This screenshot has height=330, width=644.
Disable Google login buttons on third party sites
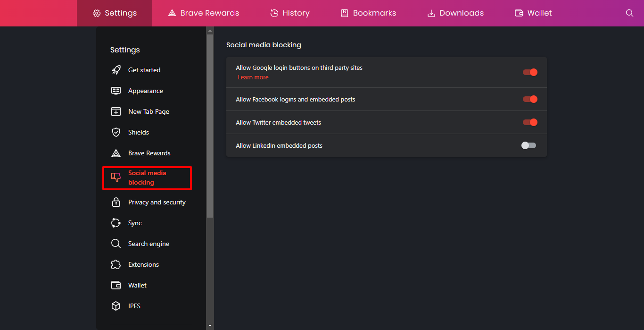529,72
